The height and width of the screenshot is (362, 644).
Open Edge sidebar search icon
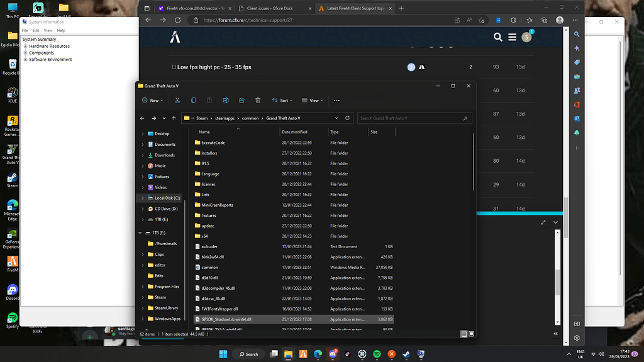coord(577,35)
